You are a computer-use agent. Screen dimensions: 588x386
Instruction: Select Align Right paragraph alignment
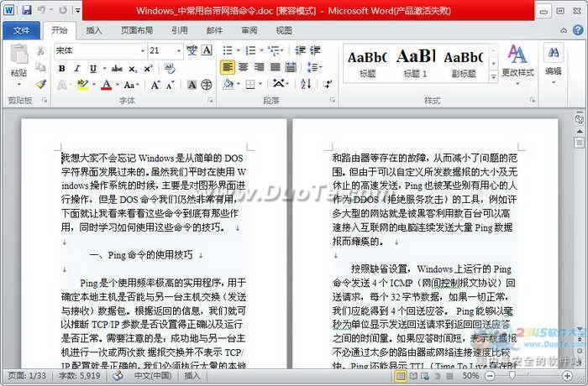[259, 67]
